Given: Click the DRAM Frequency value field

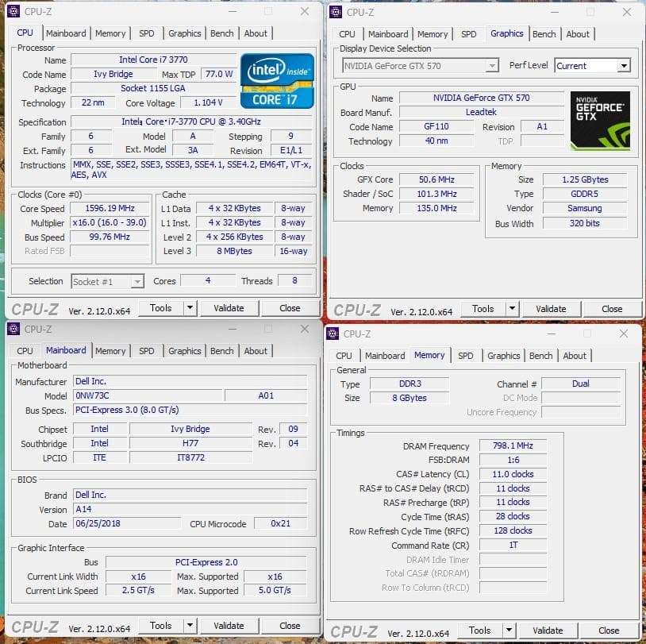Looking at the screenshot, I should (512, 445).
